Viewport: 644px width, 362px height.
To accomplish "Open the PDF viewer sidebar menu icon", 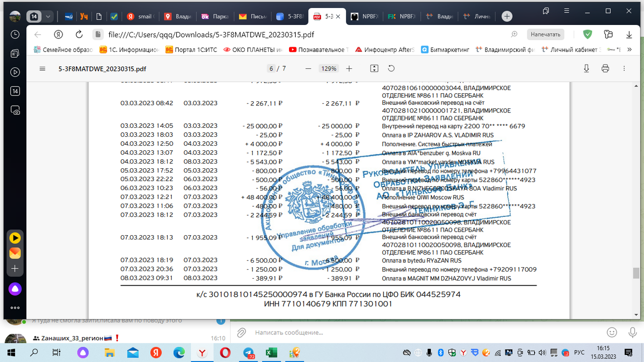I will coord(42,69).
